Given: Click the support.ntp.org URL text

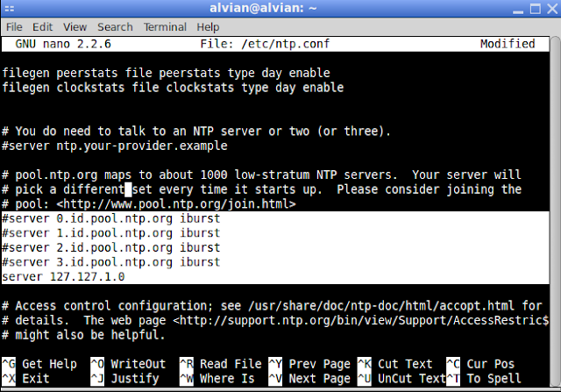Looking at the screenshot, I should (360, 320).
